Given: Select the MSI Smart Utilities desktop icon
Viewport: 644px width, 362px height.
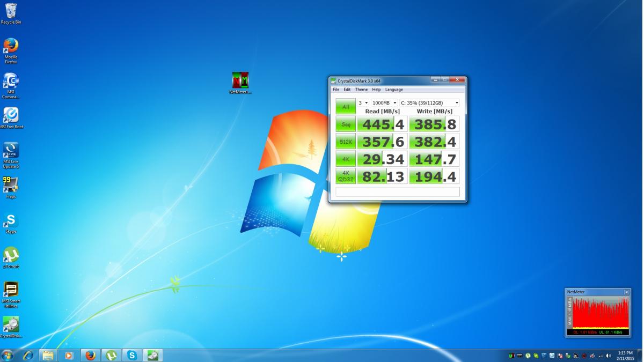Looking at the screenshot, I should click(11, 295).
